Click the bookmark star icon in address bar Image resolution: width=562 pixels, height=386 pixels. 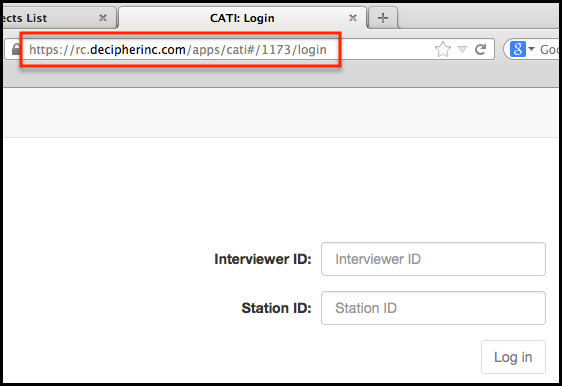pos(443,49)
